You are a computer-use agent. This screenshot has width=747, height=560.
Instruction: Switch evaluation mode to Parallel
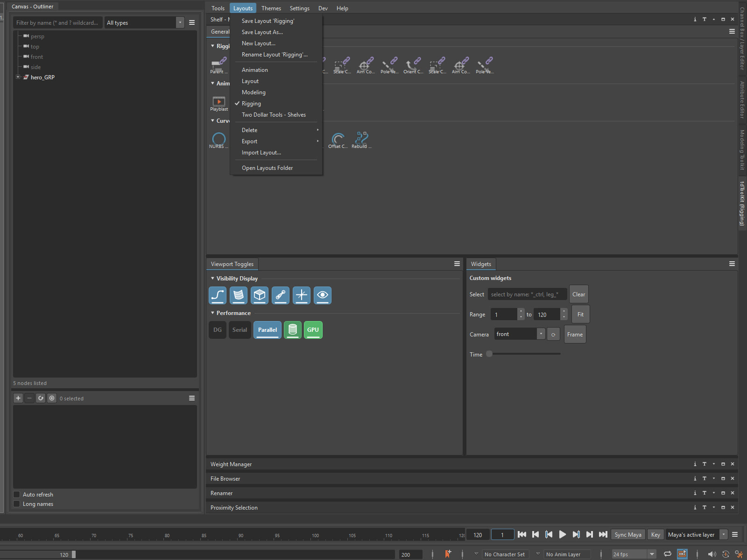[x=268, y=330]
